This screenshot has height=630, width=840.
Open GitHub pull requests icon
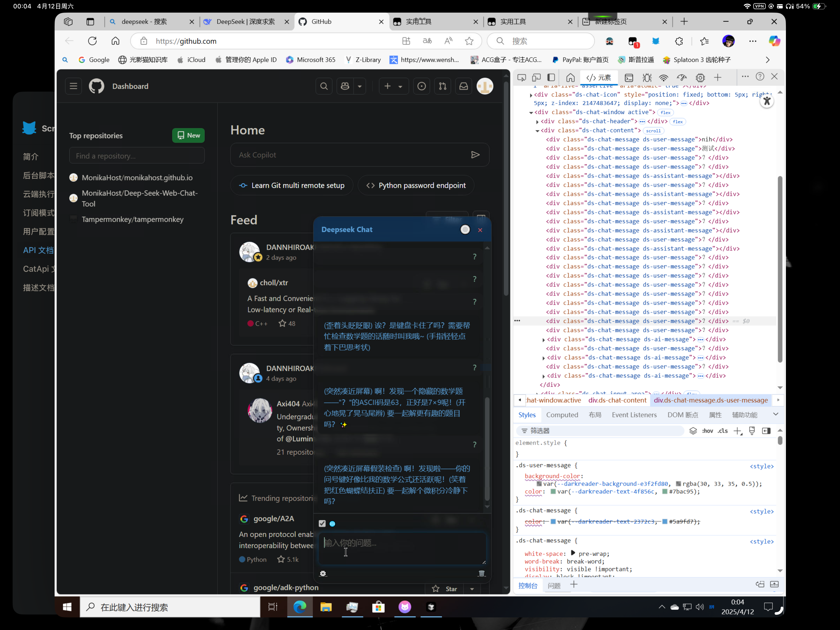442,87
